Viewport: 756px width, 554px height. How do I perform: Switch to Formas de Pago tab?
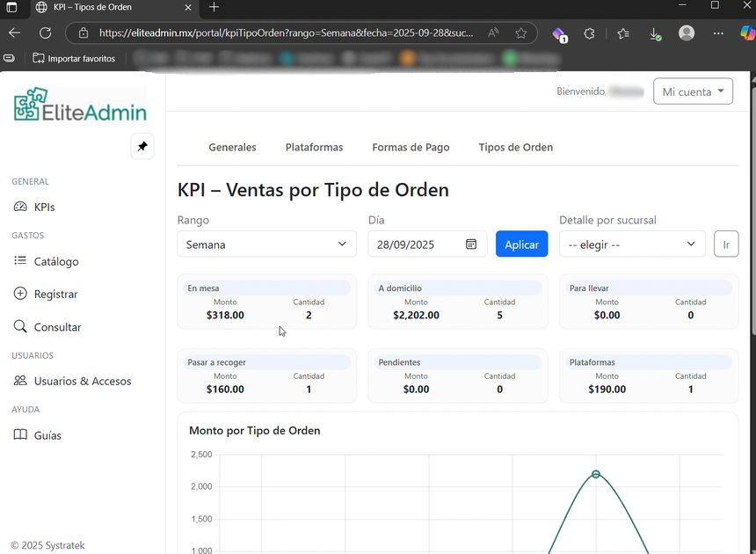[411, 147]
